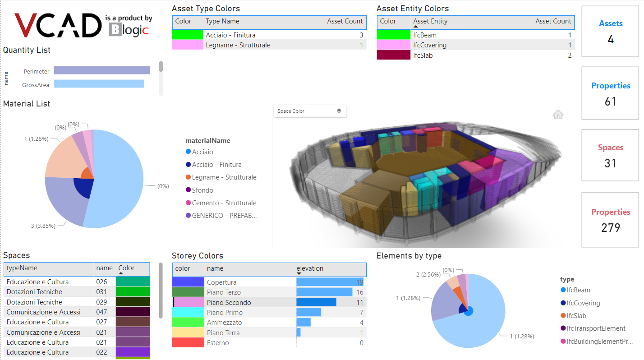The width and height of the screenshot is (644, 360).
Task: Filter by IfcSlab in type legend
Action: point(573,316)
